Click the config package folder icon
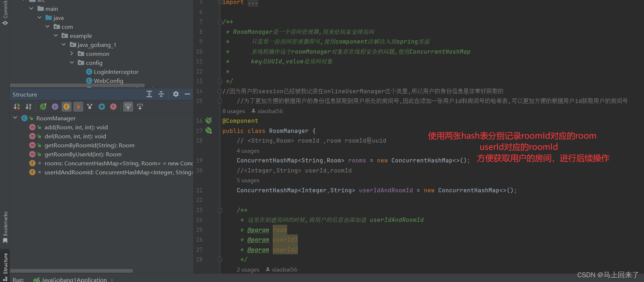The height and width of the screenshot is (282, 644). tap(81, 63)
